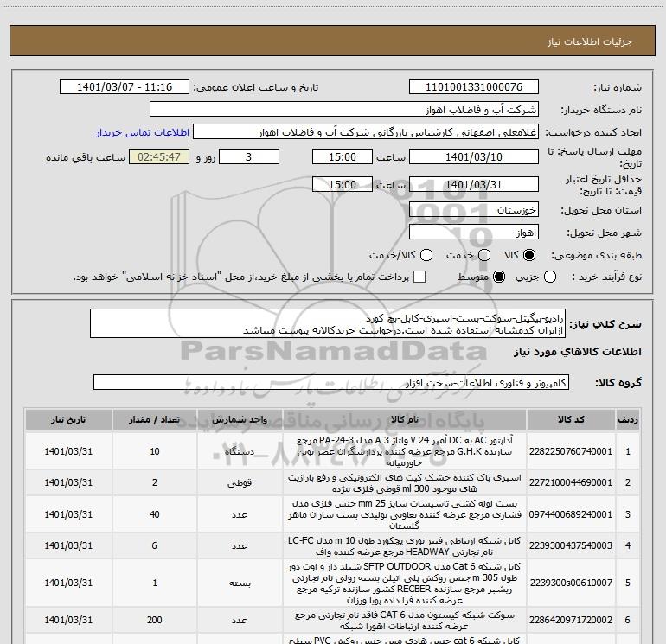This screenshot has height=644, width=666.
Task: Click the general description text box
Action: pos(328,323)
